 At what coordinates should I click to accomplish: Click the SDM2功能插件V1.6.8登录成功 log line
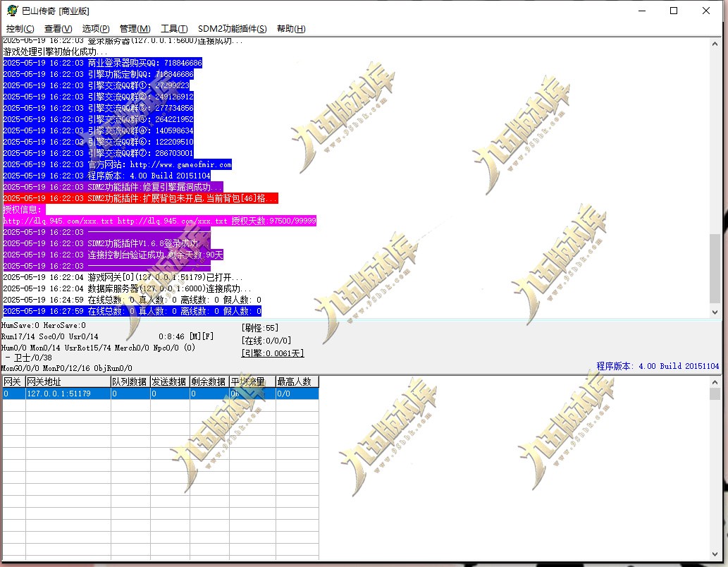[x=107, y=243]
